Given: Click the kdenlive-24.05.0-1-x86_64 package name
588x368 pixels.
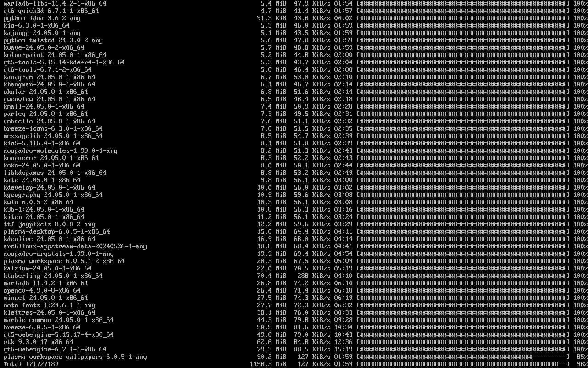Looking at the screenshot, I should [x=50, y=239].
